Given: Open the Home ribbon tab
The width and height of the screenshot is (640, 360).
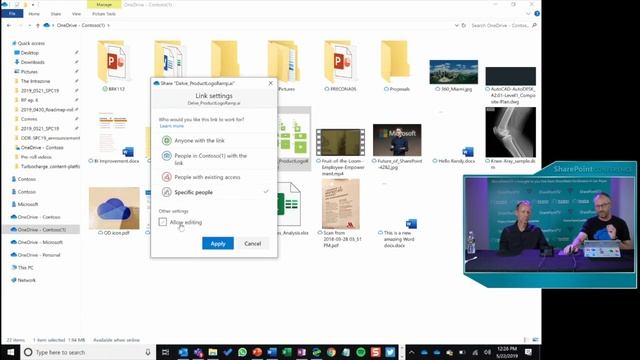Looking at the screenshot, I should click(x=34, y=13).
